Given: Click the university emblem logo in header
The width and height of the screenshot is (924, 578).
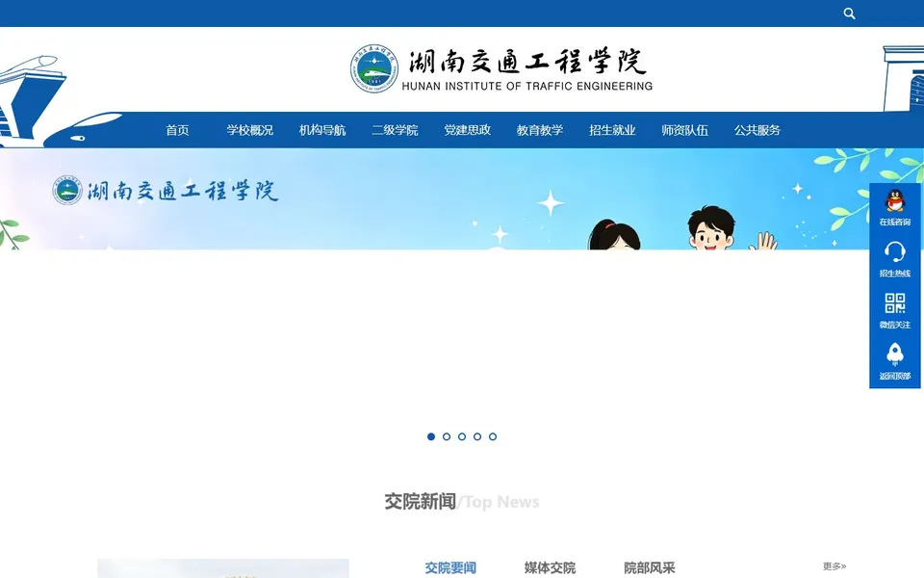Looking at the screenshot, I should (x=374, y=68).
